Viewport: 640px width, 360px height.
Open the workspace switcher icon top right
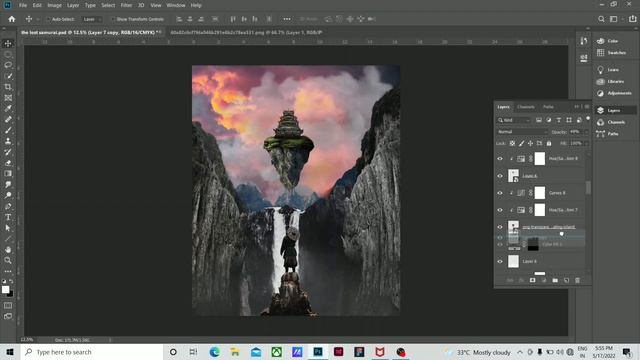point(613,19)
